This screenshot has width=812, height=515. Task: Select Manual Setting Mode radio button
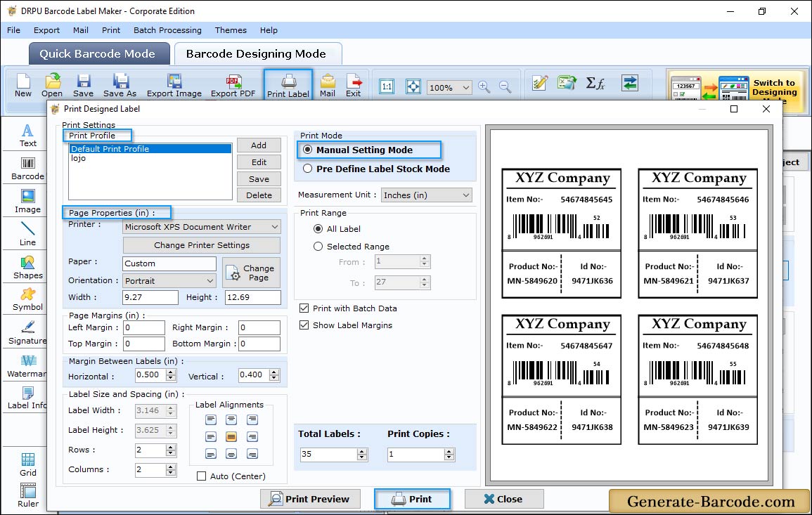308,150
